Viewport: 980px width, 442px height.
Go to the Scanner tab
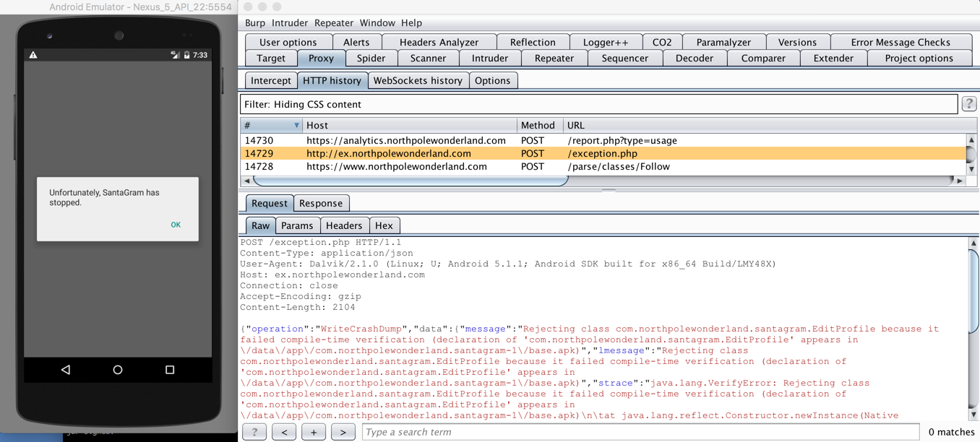click(428, 58)
